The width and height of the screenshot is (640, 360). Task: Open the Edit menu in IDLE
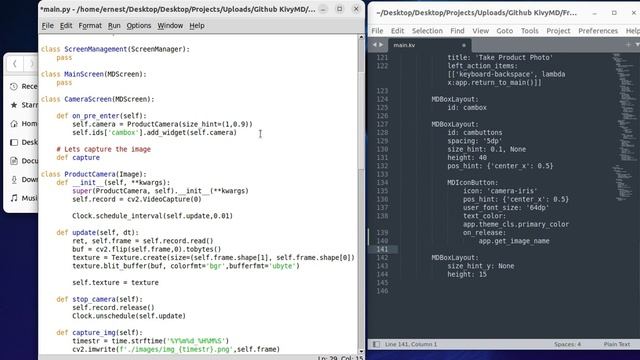66,26
